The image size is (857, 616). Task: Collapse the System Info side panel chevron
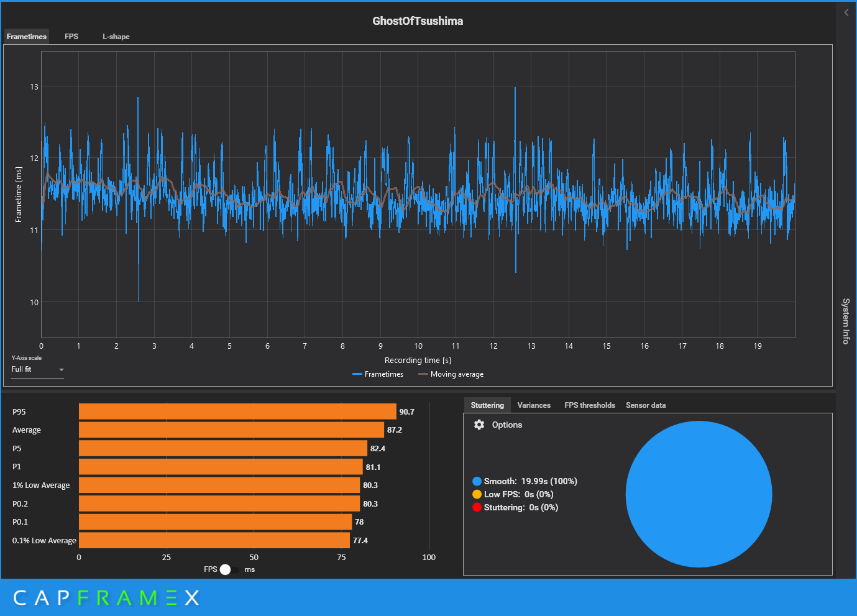click(x=846, y=12)
